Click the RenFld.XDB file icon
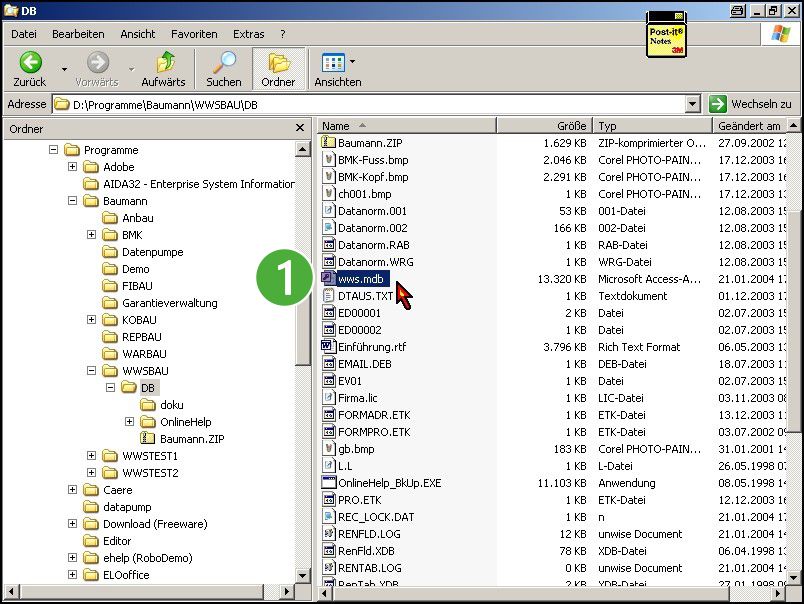Screen dimensions: 804x604 click(328, 550)
